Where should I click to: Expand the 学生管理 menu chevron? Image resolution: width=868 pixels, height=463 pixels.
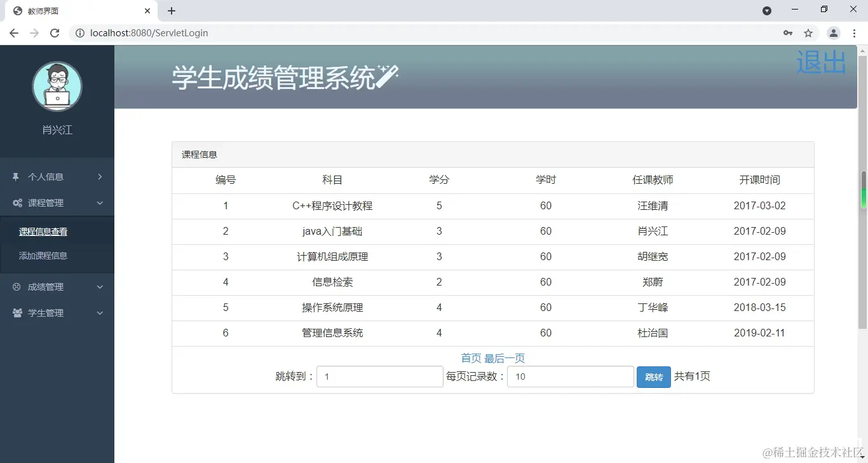coord(100,313)
